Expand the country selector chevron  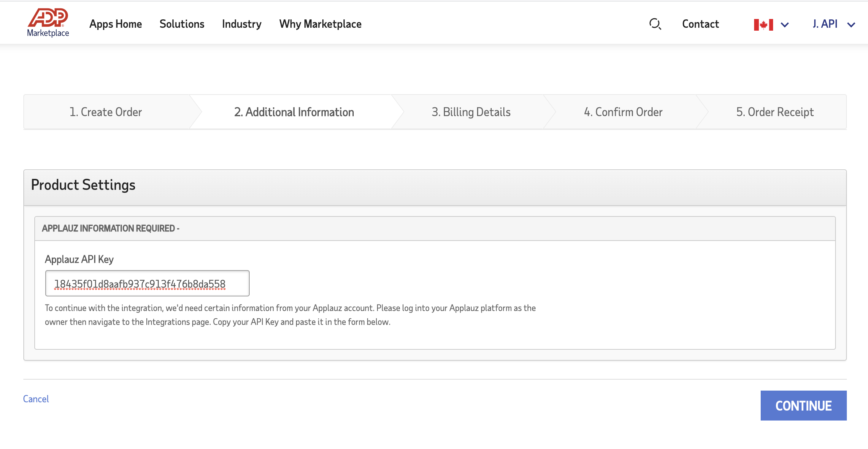784,25
